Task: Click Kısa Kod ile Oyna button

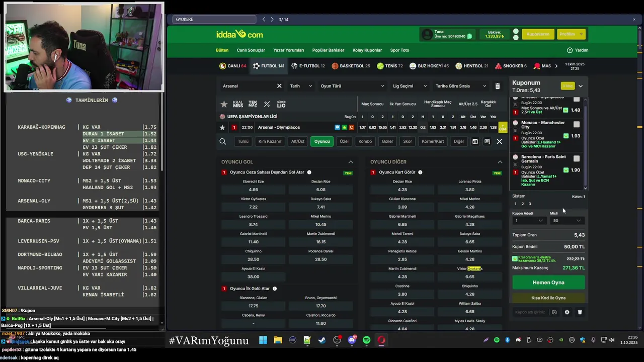Action: pos(548,298)
